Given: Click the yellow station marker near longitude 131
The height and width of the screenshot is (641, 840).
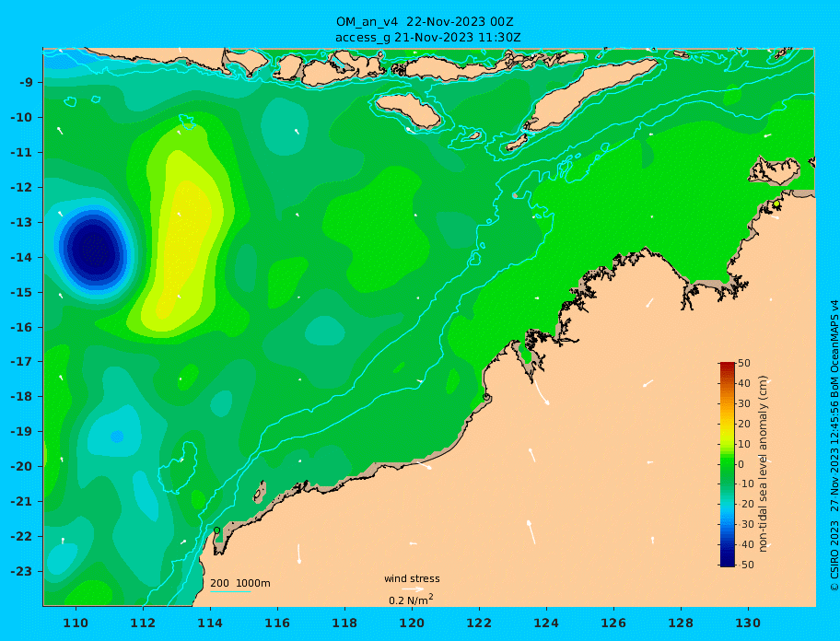Looking at the screenshot, I should (776, 204).
